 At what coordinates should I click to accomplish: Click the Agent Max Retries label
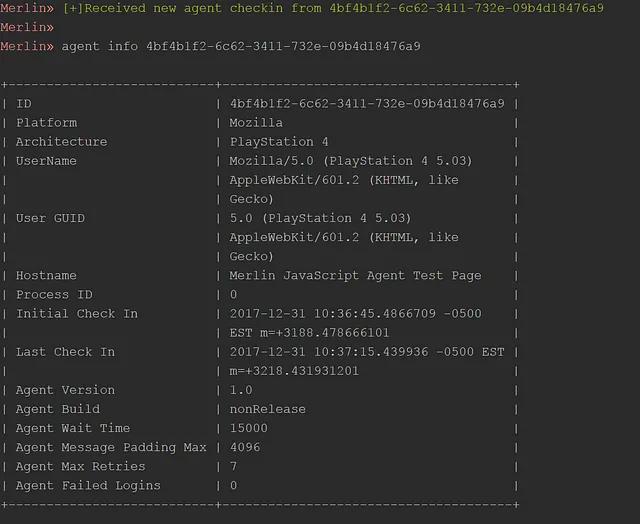pyautogui.click(x=80, y=466)
